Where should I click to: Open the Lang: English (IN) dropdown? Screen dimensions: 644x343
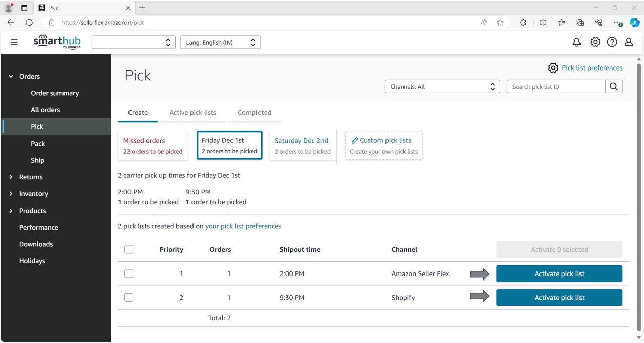tap(221, 42)
